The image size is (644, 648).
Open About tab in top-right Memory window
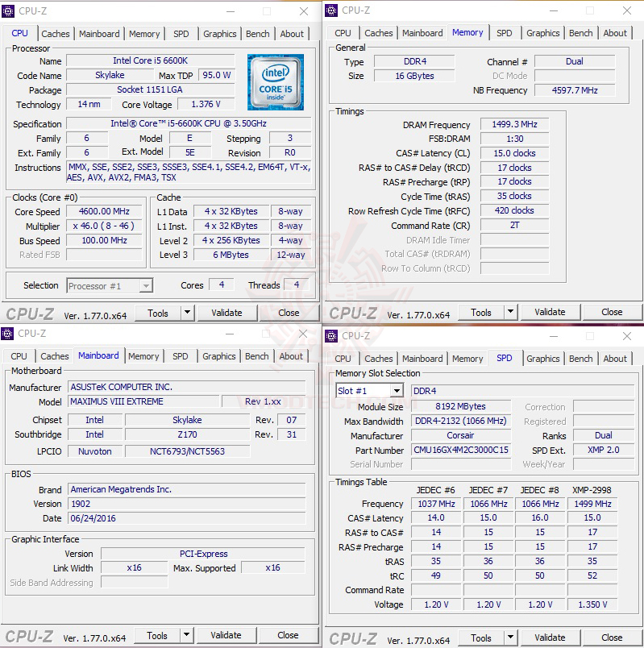pos(615,33)
